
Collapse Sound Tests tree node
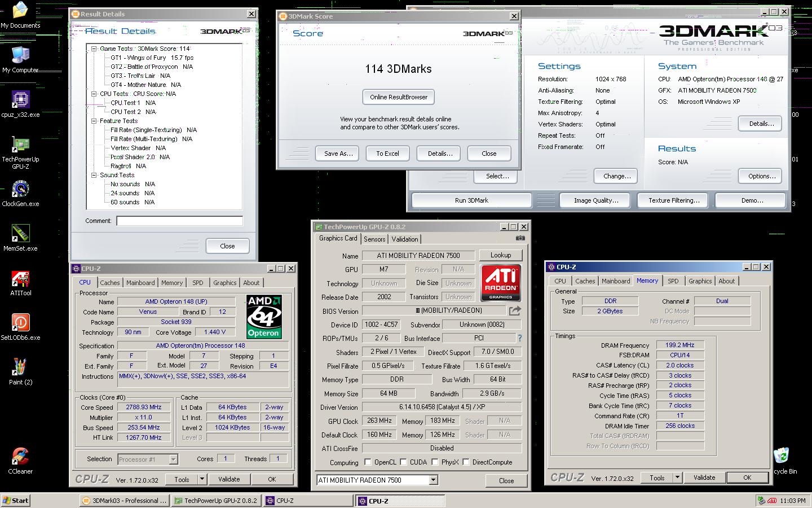point(94,175)
